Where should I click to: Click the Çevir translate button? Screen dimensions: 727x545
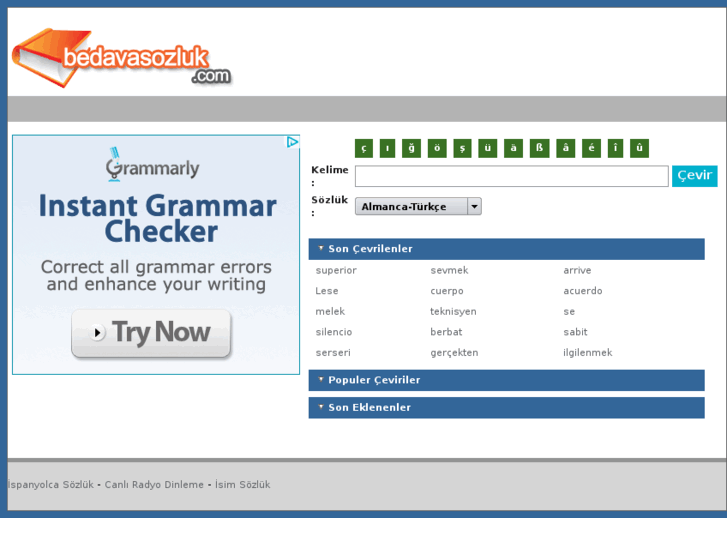click(695, 176)
